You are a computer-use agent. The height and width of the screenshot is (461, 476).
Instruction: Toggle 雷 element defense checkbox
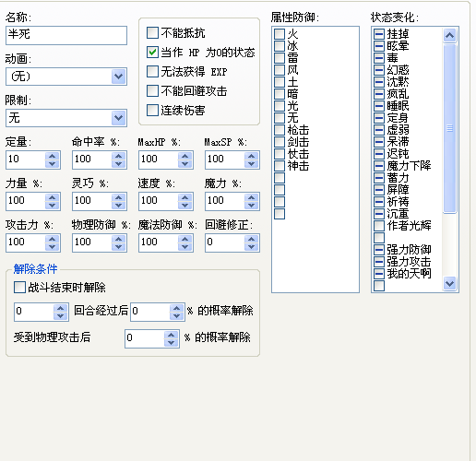click(x=280, y=58)
